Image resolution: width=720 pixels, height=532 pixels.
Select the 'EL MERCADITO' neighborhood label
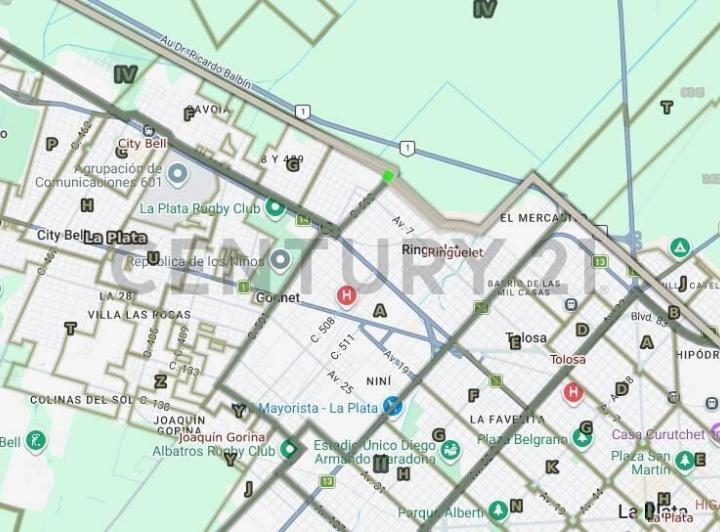coord(543,218)
